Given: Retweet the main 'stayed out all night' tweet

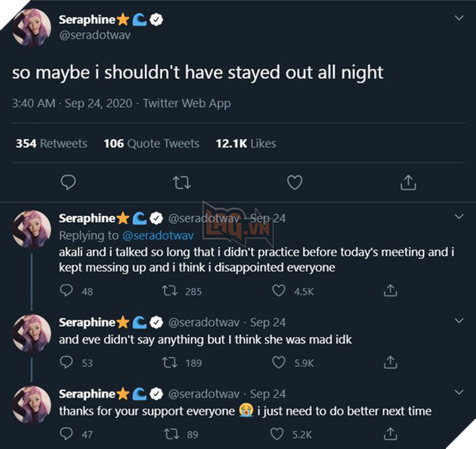Looking at the screenshot, I should [181, 182].
